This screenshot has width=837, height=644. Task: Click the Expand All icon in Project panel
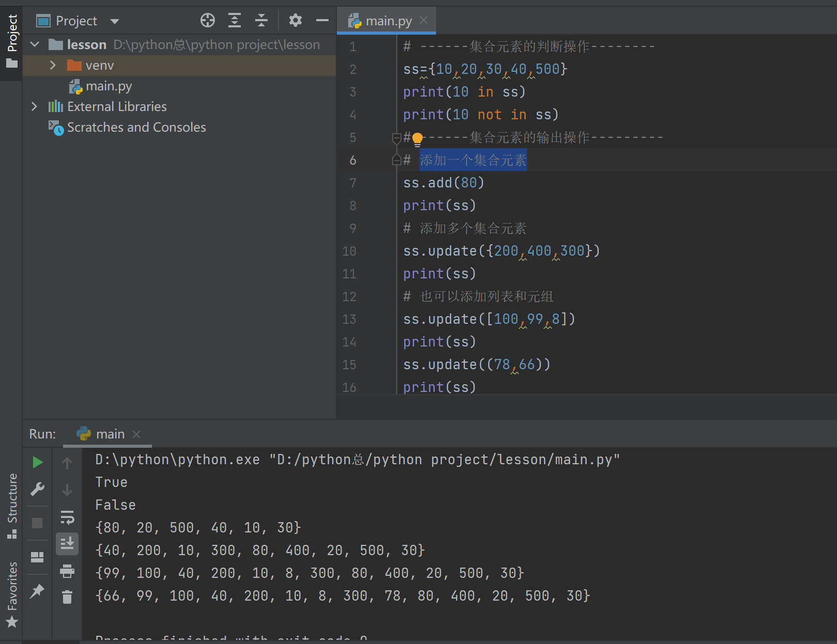click(x=235, y=21)
